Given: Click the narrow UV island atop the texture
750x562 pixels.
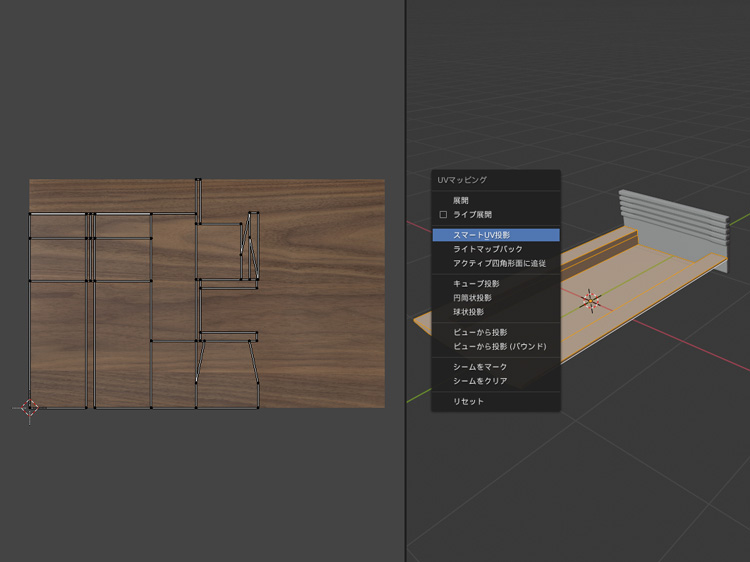Looking at the screenshot, I should point(199,200).
